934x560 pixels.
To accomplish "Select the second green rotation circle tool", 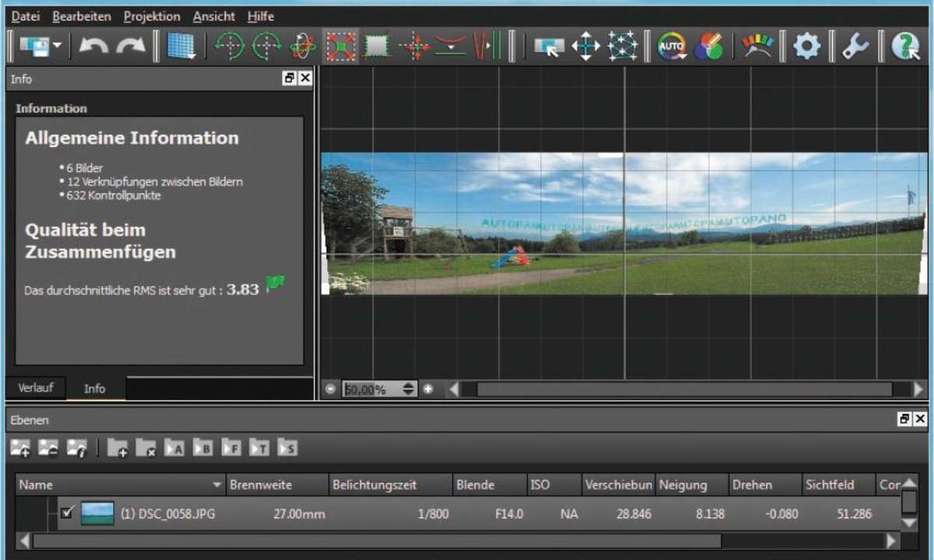I will coord(266,47).
